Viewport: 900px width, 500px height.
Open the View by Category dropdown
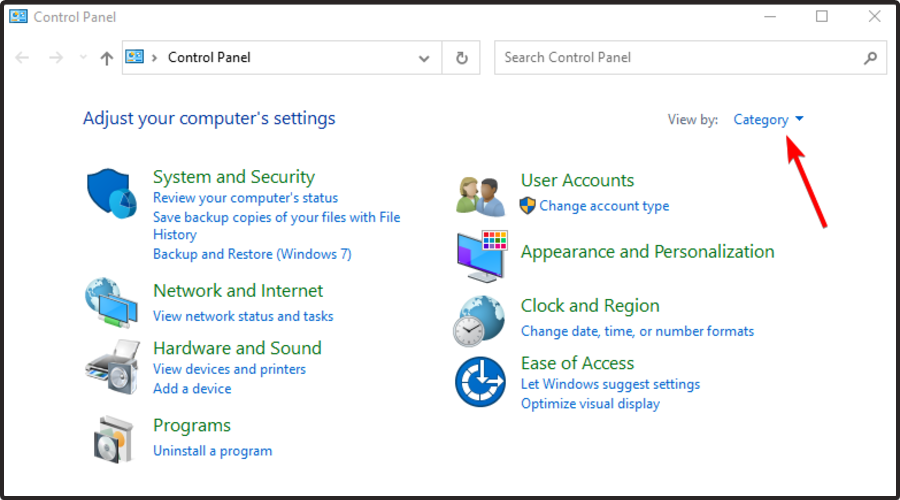(768, 119)
